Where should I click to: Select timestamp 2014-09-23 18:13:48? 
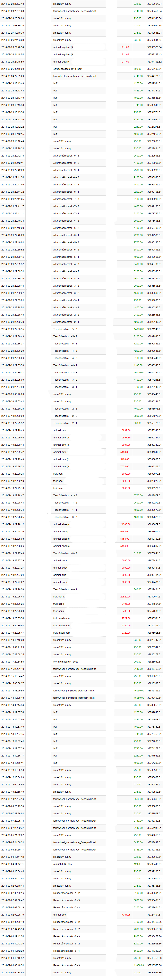click(x=12, y=83)
